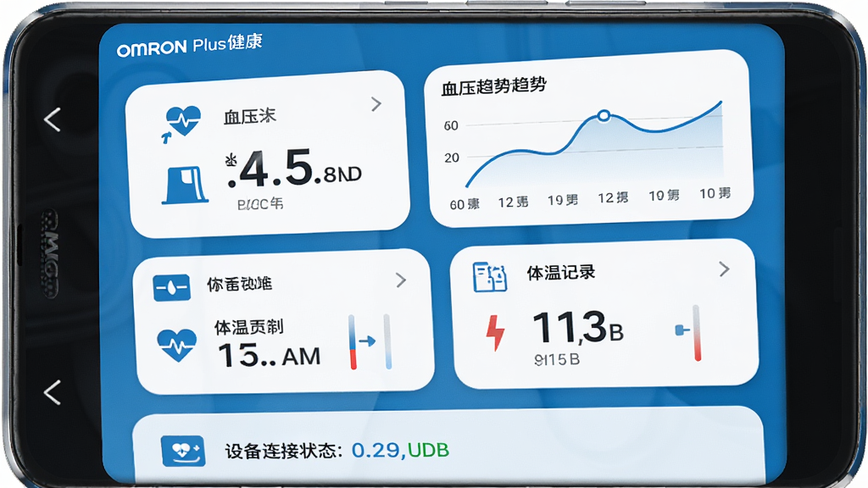Select the 60 label on chart y-axis

pyautogui.click(x=451, y=125)
